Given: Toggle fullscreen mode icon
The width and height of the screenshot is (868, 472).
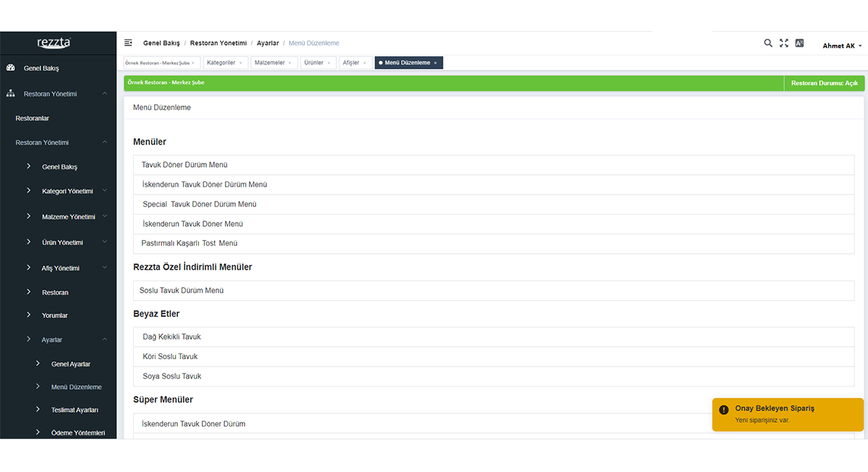Looking at the screenshot, I should coord(784,43).
